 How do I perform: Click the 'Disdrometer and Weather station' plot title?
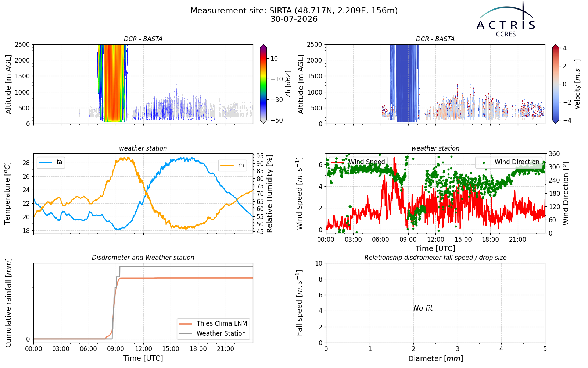143,258
